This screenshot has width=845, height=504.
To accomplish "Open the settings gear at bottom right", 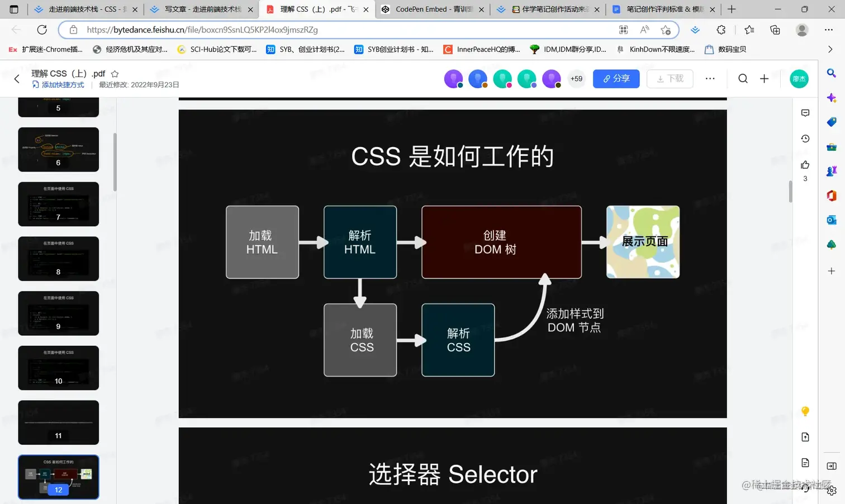I will [830, 490].
